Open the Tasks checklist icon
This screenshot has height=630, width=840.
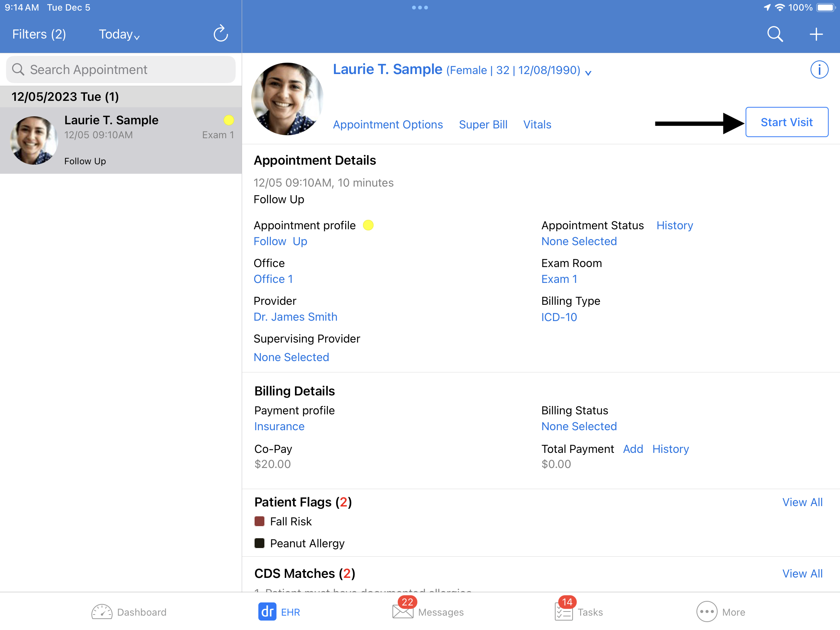[x=564, y=612]
